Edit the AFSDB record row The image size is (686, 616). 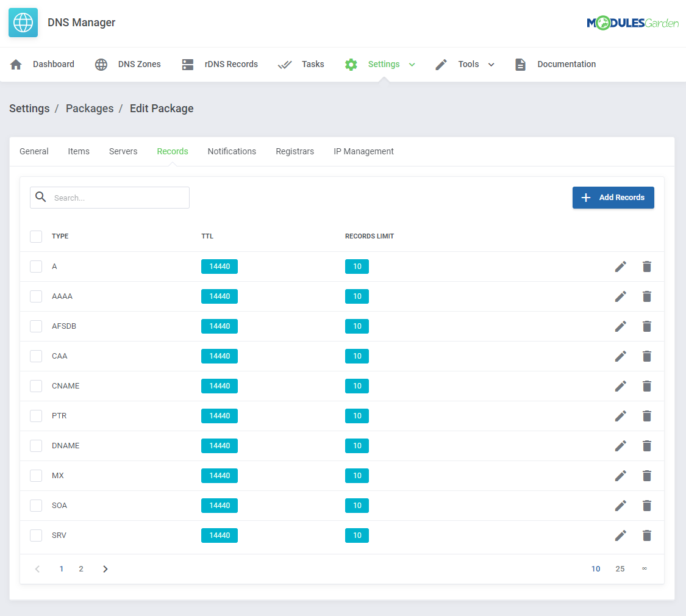point(620,326)
